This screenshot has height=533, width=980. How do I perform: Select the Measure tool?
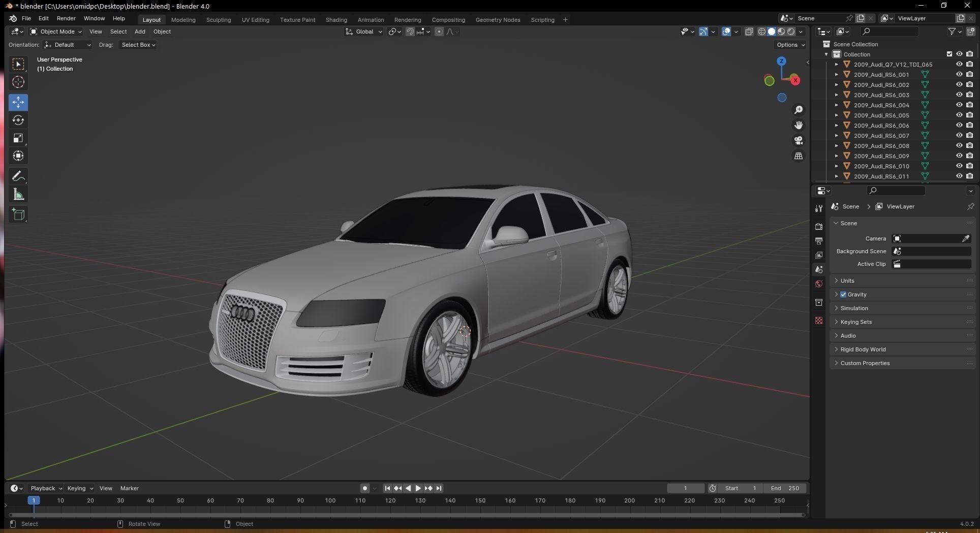(18, 194)
